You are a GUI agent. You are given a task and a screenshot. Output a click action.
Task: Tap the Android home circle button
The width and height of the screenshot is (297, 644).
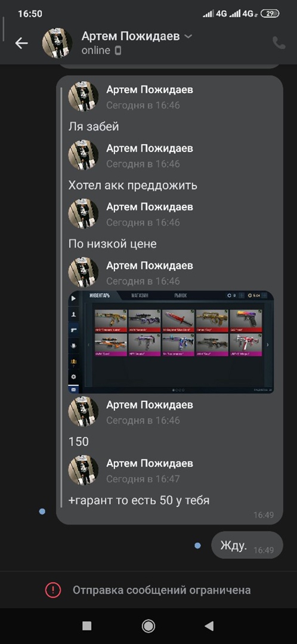click(x=148, y=626)
